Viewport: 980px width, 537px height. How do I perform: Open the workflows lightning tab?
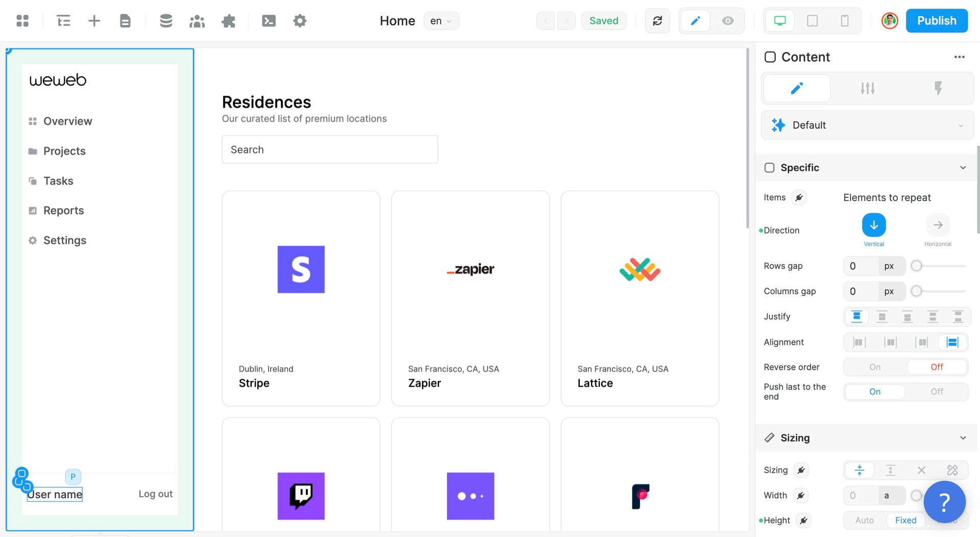[x=938, y=88]
